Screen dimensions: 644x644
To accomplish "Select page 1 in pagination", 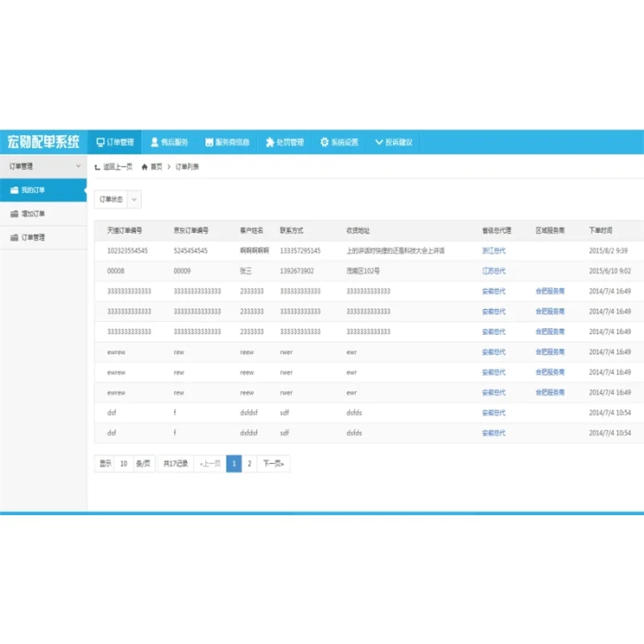I will [x=233, y=464].
